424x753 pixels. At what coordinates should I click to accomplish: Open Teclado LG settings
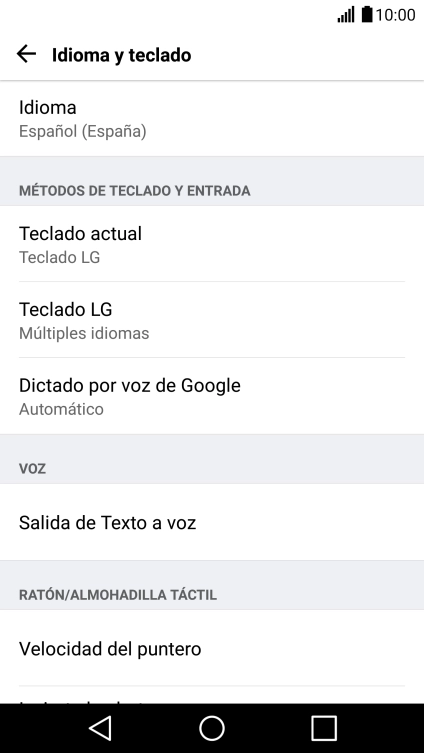(x=212, y=320)
